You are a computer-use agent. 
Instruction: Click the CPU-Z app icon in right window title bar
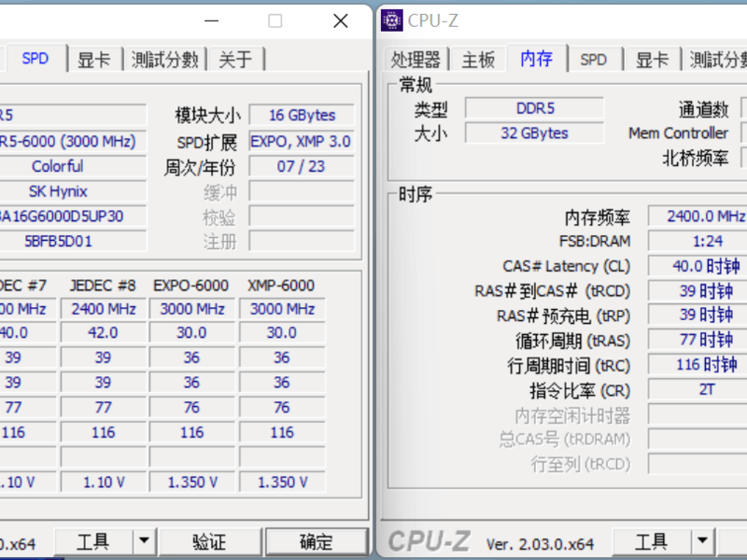pyautogui.click(x=391, y=21)
